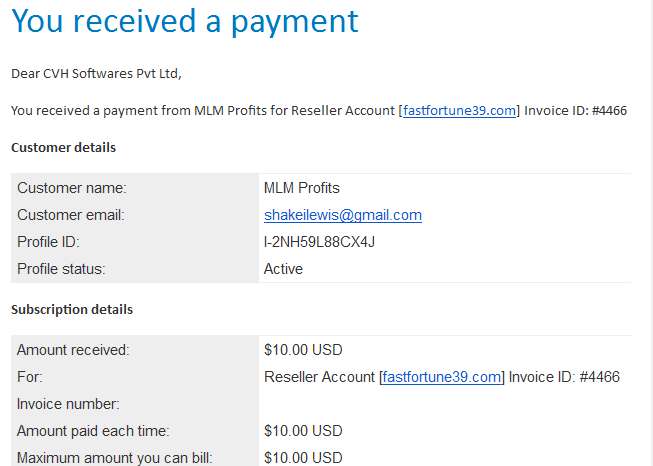The height and width of the screenshot is (466, 653).
Task: Open fastfortune39.com link in payment sentence
Action: click(x=459, y=111)
